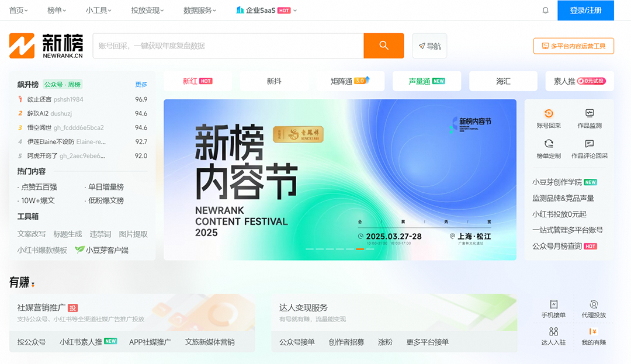The height and width of the screenshot is (364, 631).
Task: Open ranking row 阿虎开窍了
Action: 82,155
